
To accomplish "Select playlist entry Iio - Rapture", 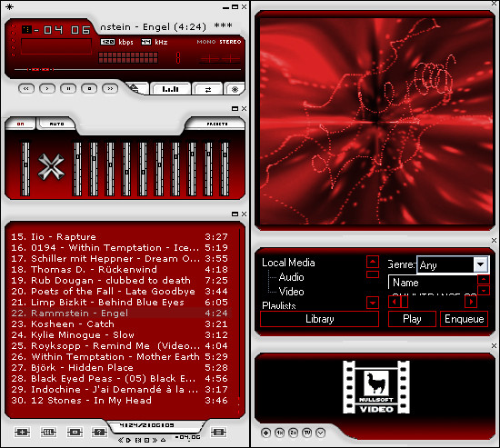I will [x=120, y=236].
